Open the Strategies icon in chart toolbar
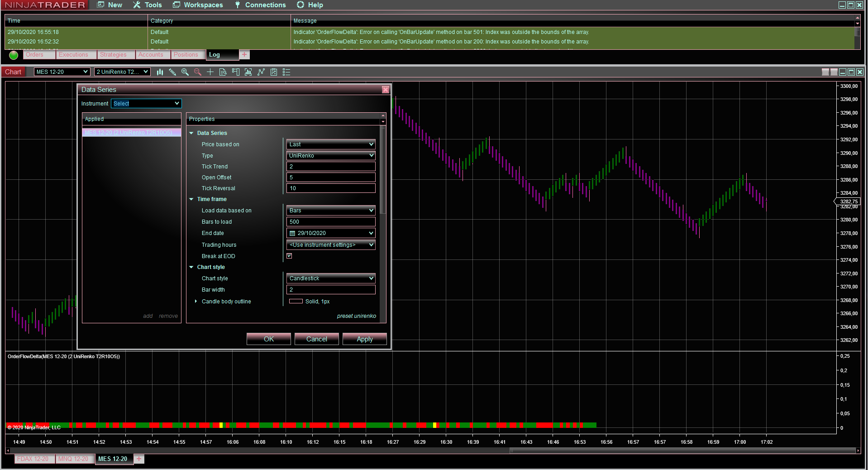Viewport: 868px width, 470px height. [274, 72]
